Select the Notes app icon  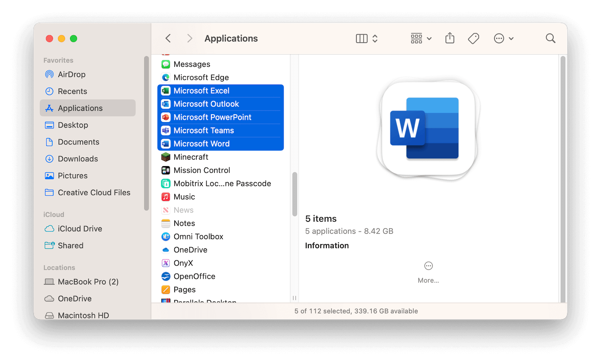tap(166, 224)
